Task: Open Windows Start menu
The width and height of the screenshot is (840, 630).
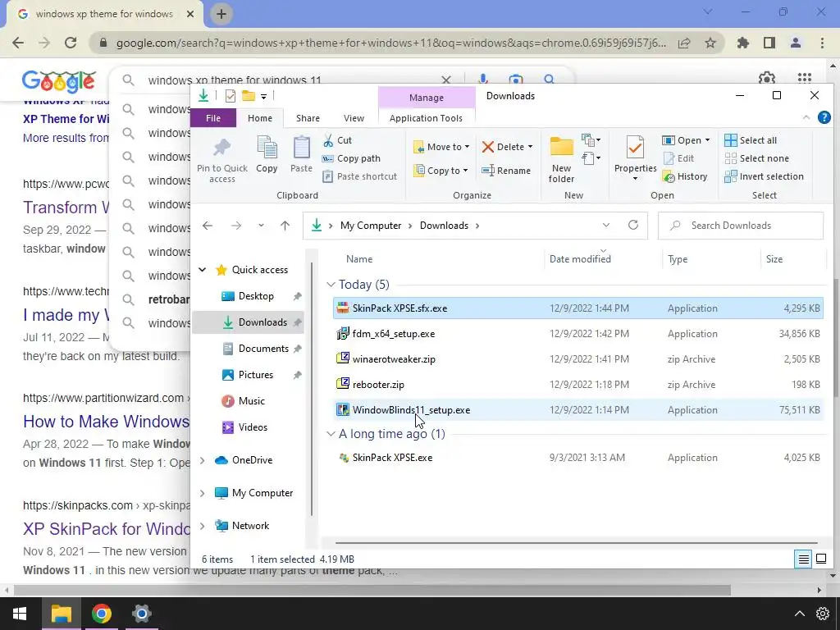Action: tap(20, 614)
